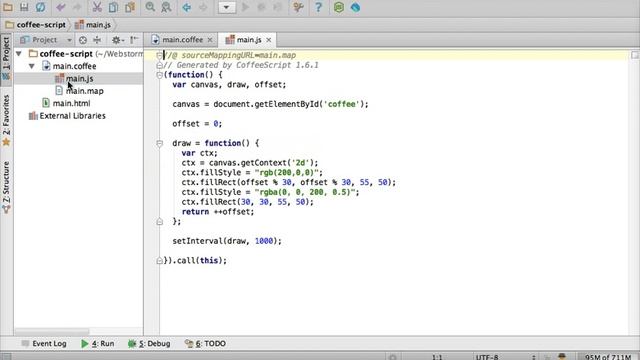Click the Collapse All icon in Project panel

[x=97, y=40]
